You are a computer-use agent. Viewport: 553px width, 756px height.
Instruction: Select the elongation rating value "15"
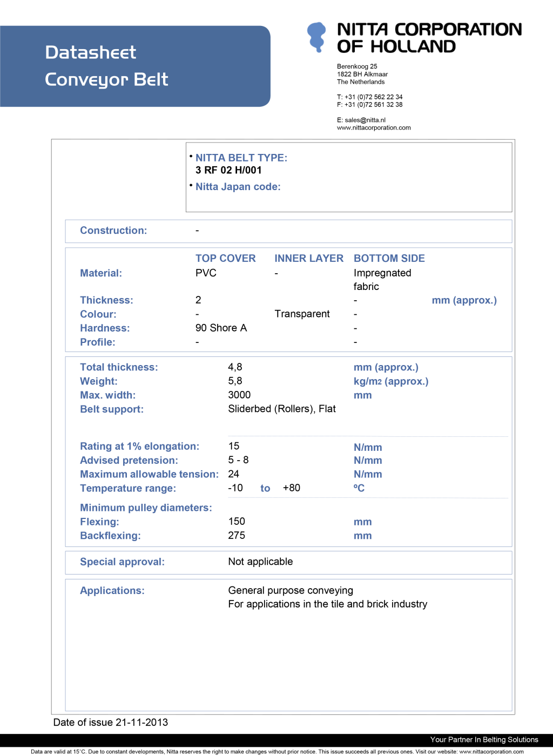click(x=234, y=446)
